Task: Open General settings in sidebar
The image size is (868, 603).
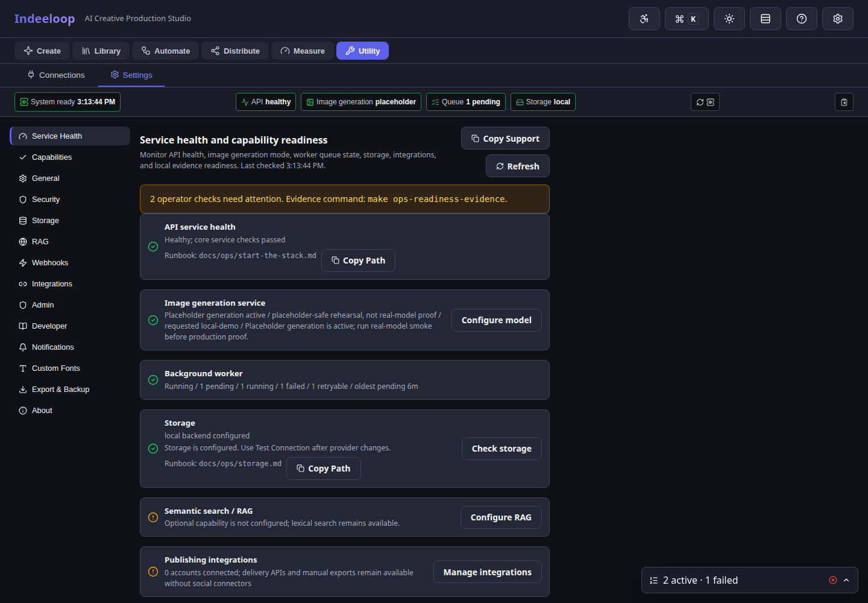Action: click(70, 178)
